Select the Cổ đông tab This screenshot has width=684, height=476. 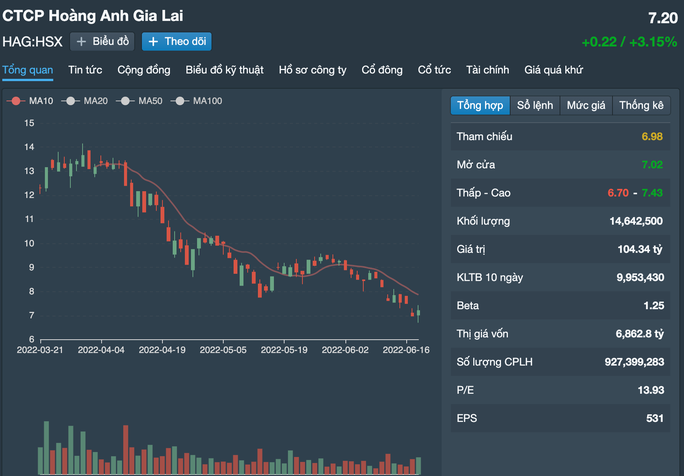(x=382, y=70)
